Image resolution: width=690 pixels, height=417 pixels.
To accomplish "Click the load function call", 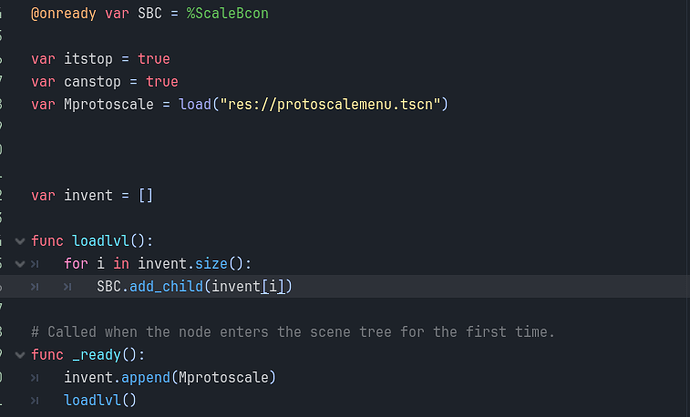I will [195, 104].
